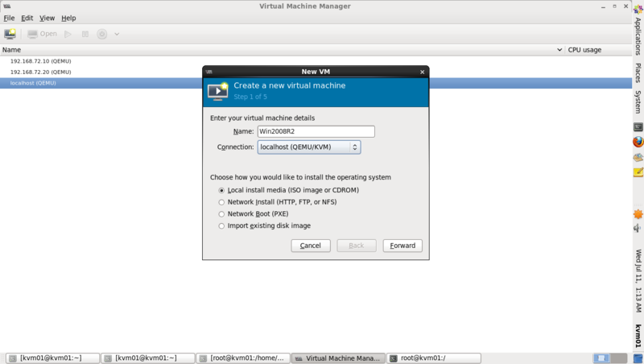Open the Edit menu

27,18
